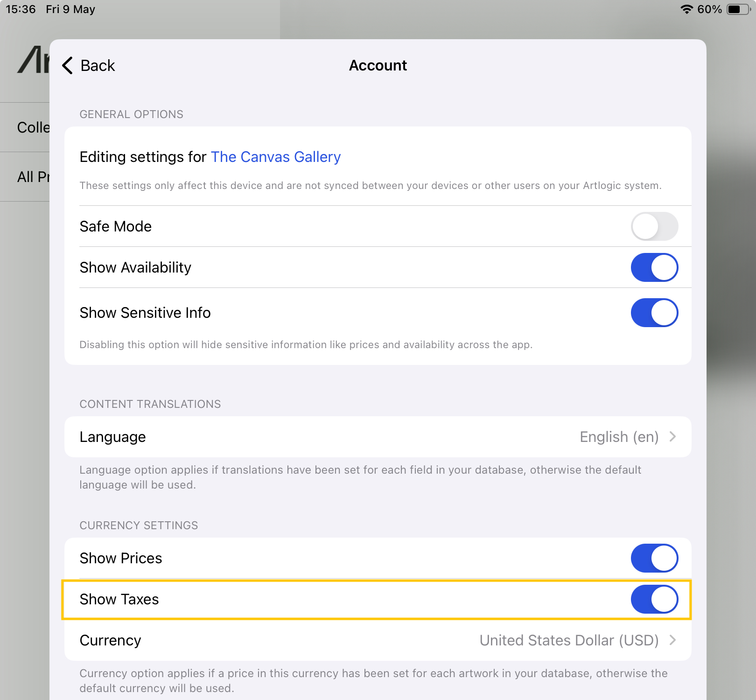
Task: Click the Wi-Fi status icon
Action: (686, 9)
